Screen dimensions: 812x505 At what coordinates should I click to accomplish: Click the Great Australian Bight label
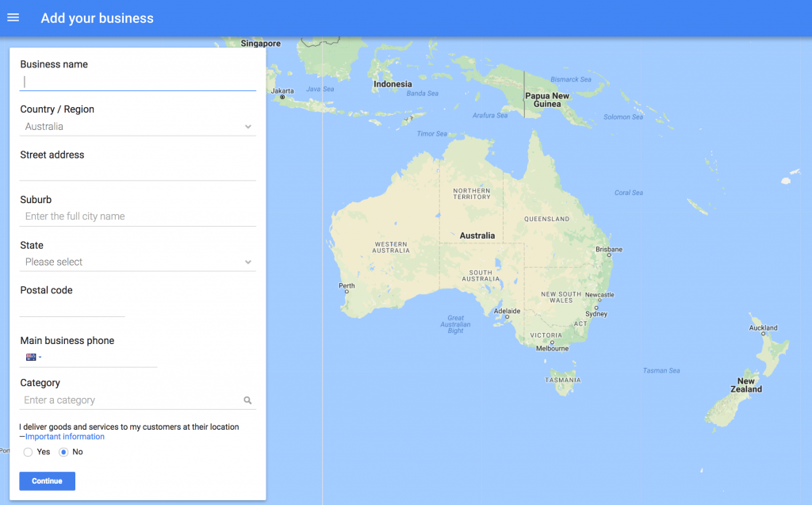tap(456, 324)
